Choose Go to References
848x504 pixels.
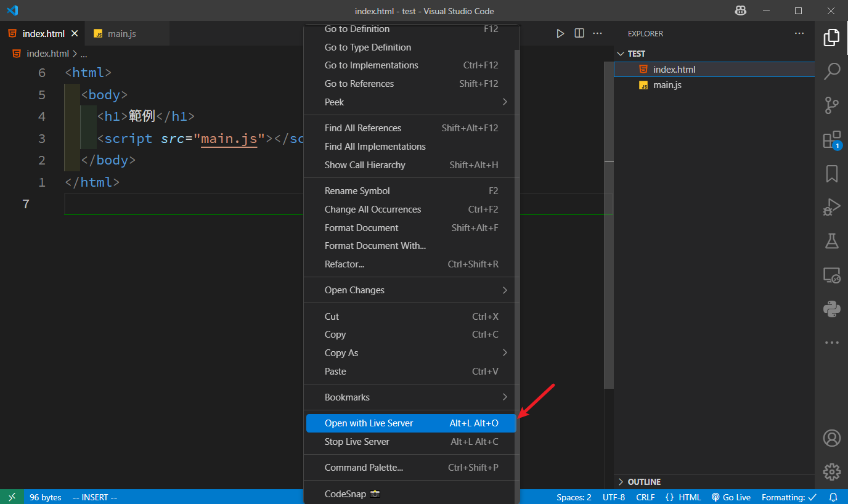point(410,84)
